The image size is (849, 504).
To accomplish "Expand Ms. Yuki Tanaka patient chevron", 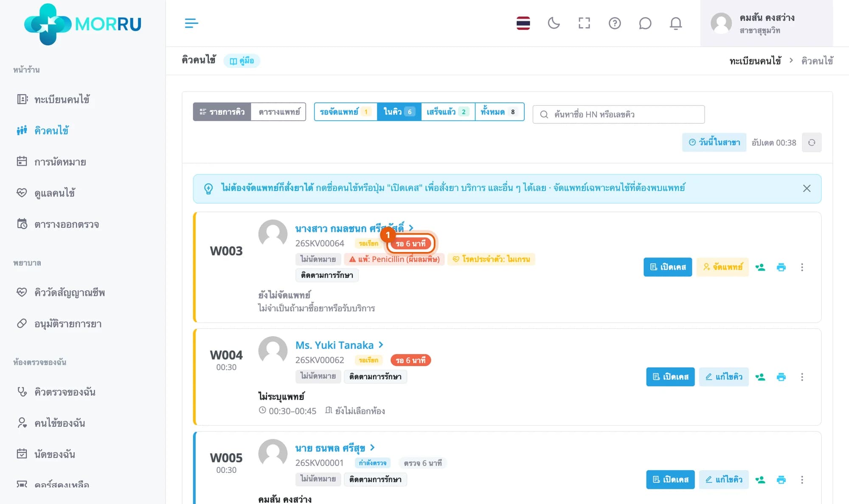I will pyautogui.click(x=381, y=345).
